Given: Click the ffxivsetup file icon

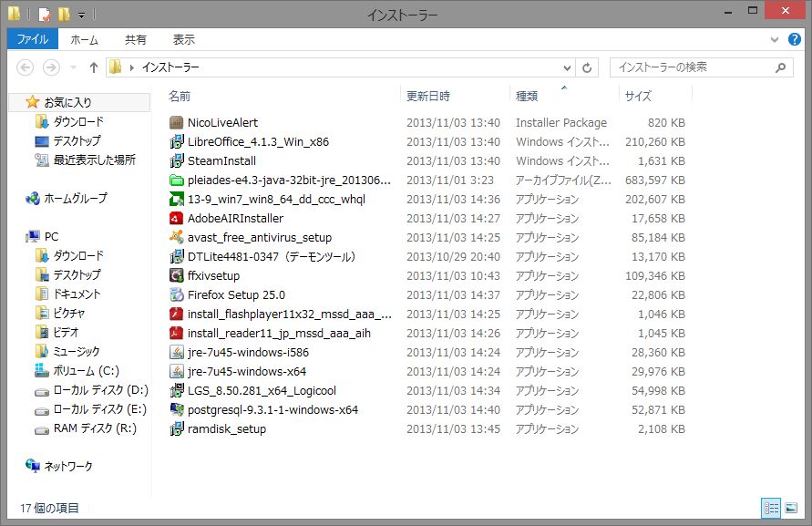Looking at the screenshot, I should pos(177,276).
